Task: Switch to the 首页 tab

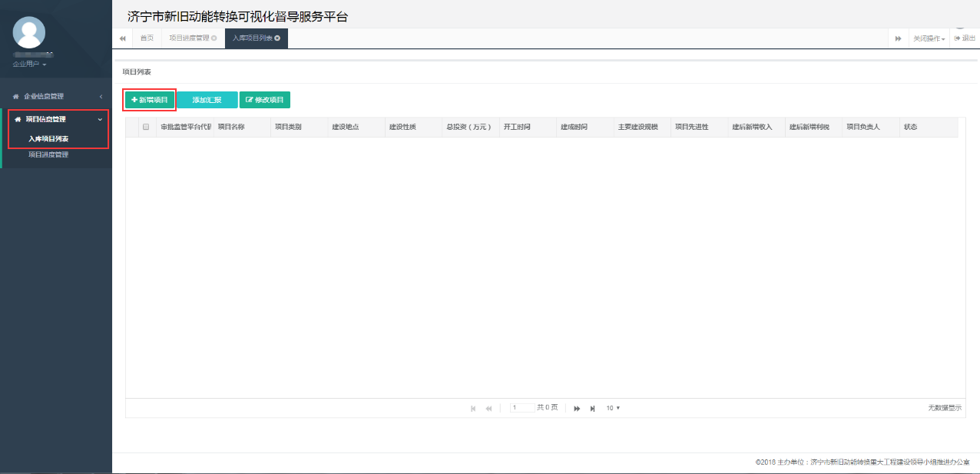Action: coord(146,37)
